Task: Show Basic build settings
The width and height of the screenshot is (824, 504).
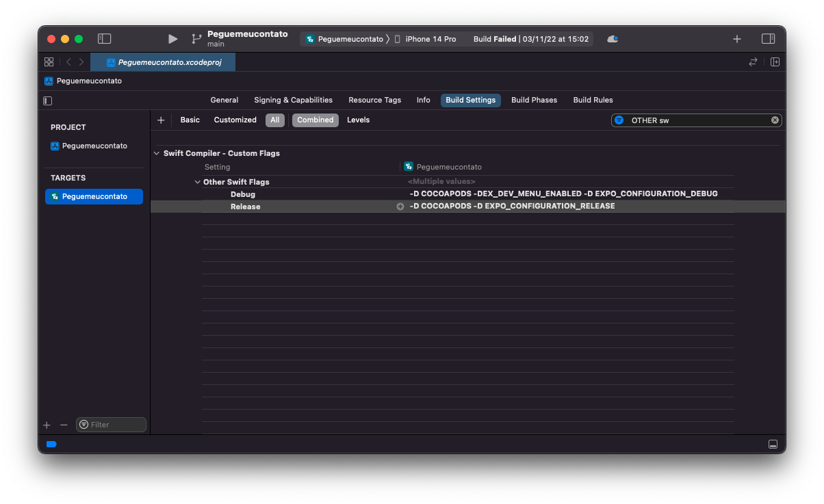Action: (190, 120)
